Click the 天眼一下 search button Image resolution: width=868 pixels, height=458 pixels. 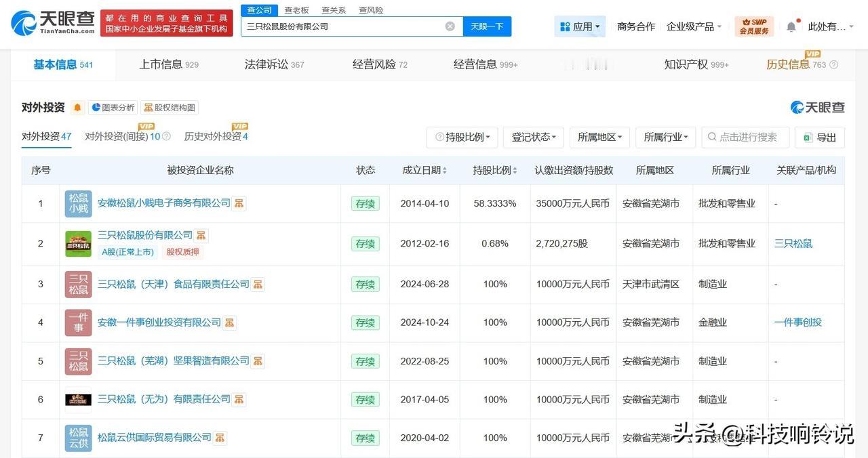coord(486,26)
